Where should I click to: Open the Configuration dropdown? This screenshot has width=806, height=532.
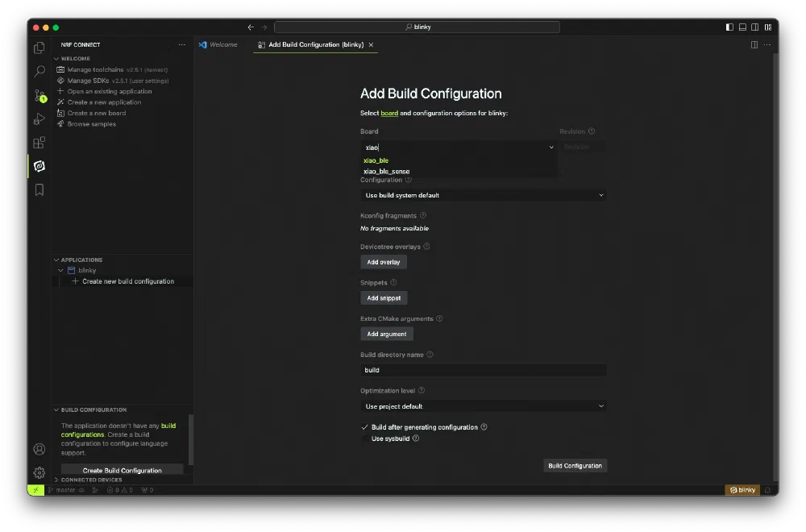coord(483,195)
